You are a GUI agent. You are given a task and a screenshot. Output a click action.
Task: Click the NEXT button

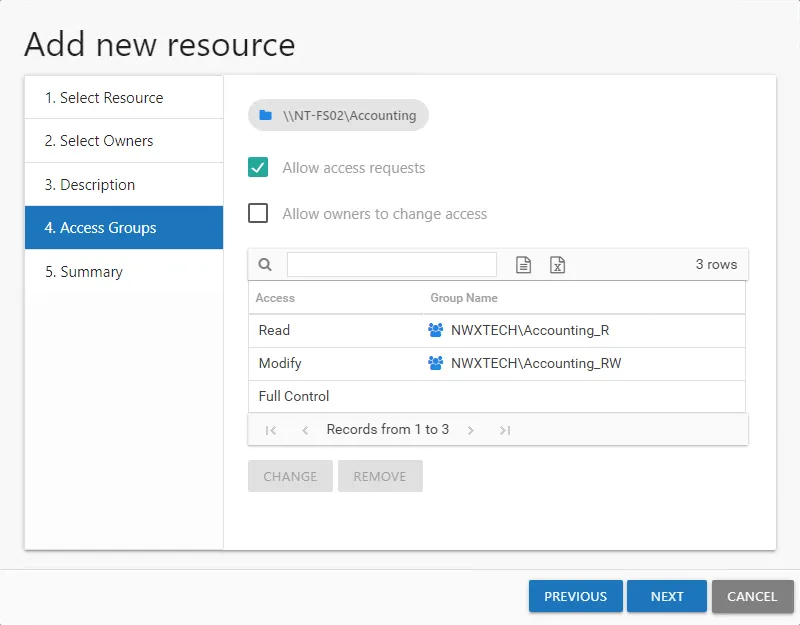(667, 596)
